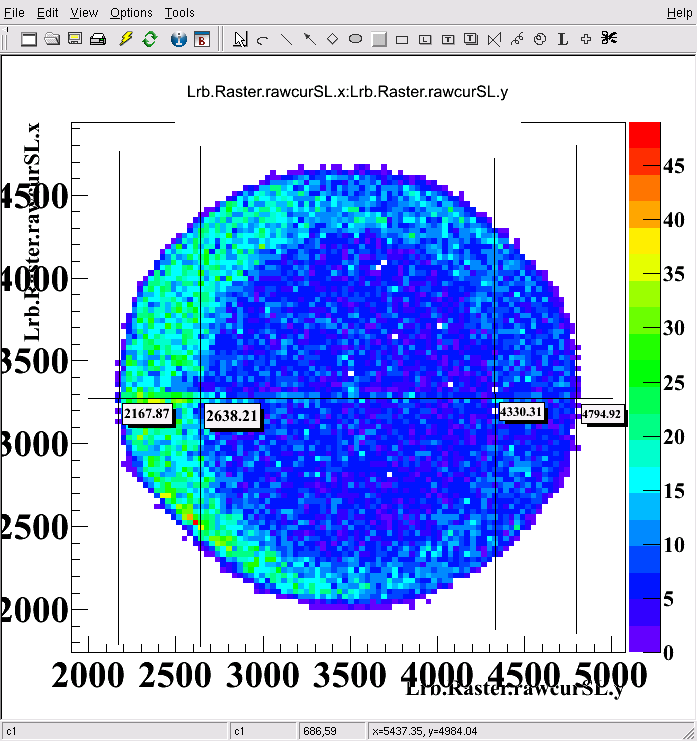Refresh the canvas with green arrows icon
This screenshot has width=697, height=741.
(150, 39)
